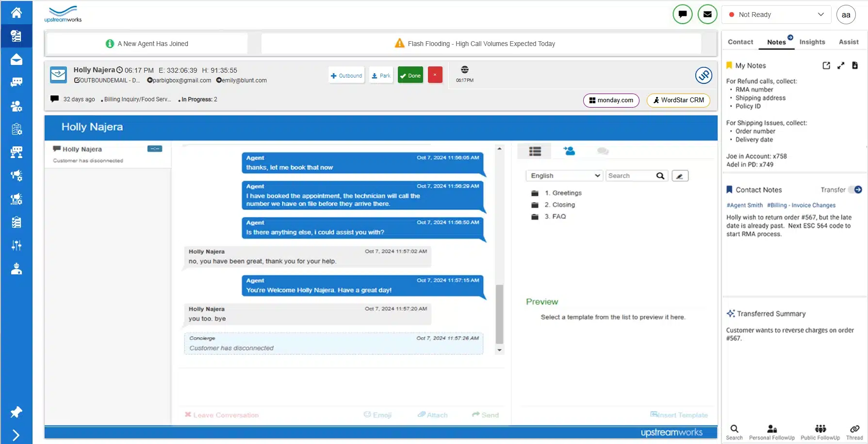This screenshot has width=868, height=444.
Task: Open the Thread panel at bottom right
Action: pos(854,430)
